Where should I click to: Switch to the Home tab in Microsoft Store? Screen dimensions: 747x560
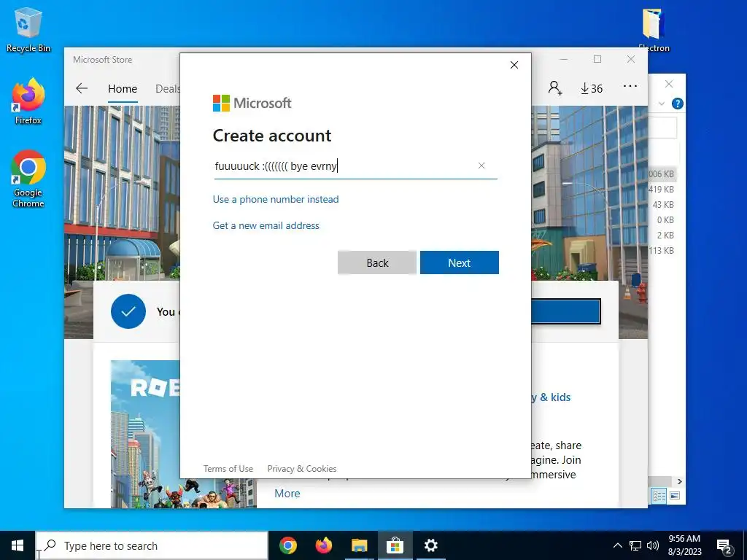click(123, 88)
